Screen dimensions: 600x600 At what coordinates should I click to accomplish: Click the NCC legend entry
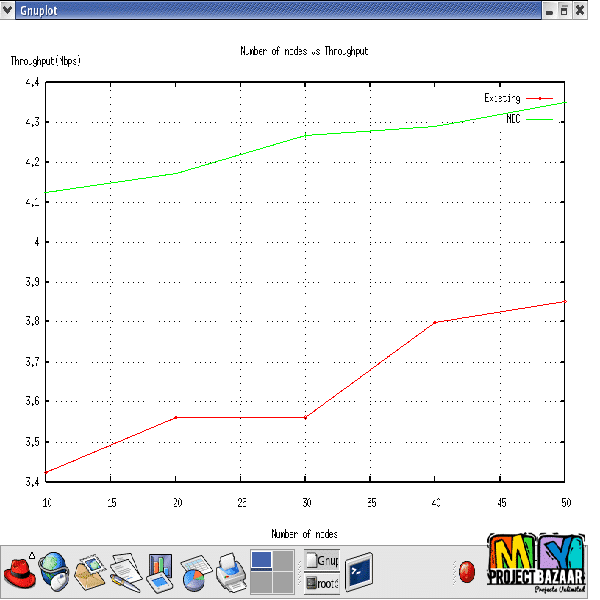click(x=514, y=118)
